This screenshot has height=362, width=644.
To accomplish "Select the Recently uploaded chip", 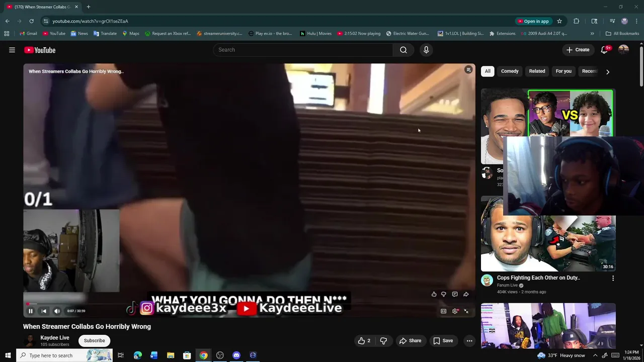I will [589, 71].
